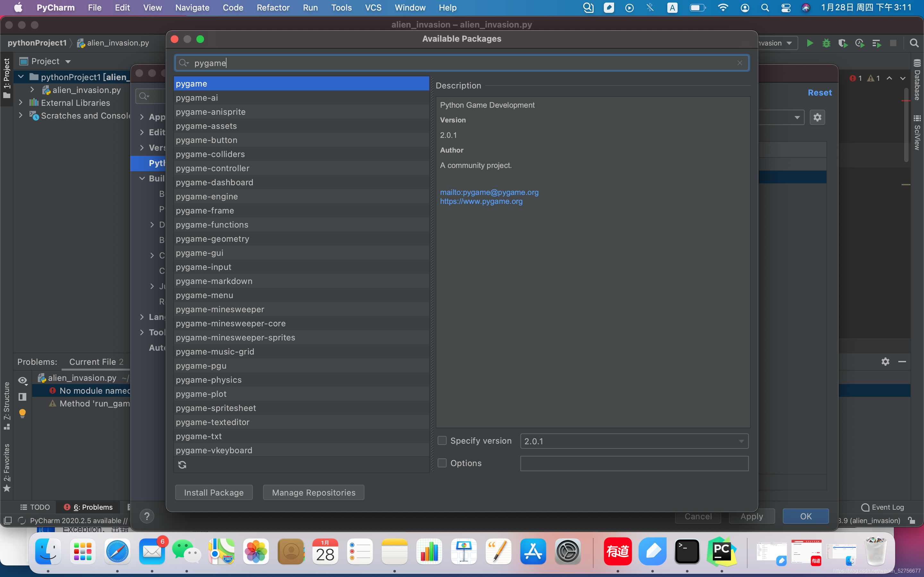Open the Project view dropdown
Viewport: 924px width, 577px height.
pyautogui.click(x=68, y=62)
